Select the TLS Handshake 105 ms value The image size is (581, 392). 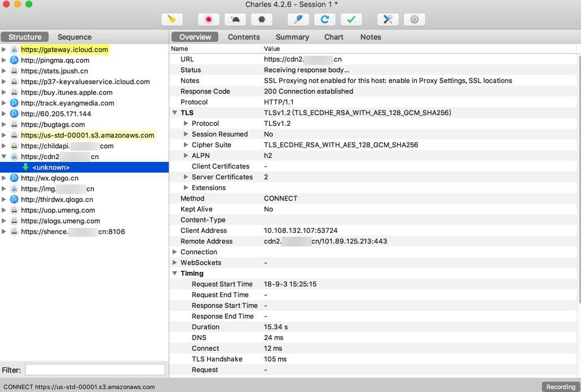(x=275, y=359)
